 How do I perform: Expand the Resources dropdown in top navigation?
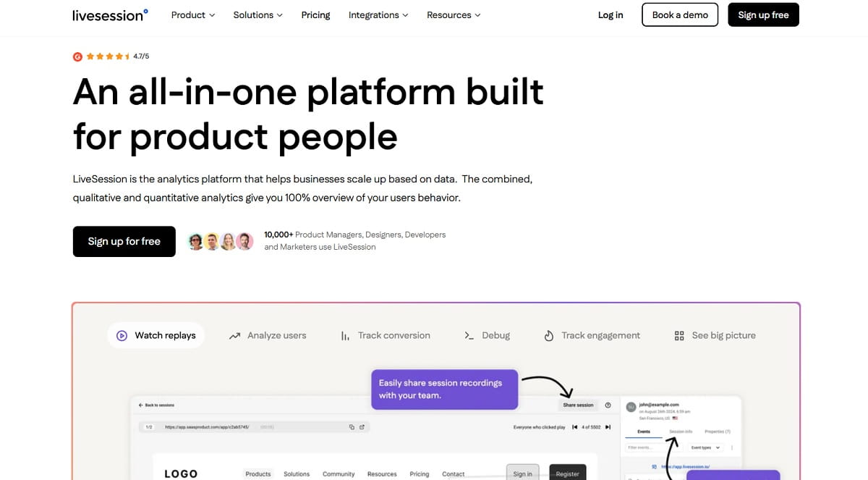(x=454, y=14)
